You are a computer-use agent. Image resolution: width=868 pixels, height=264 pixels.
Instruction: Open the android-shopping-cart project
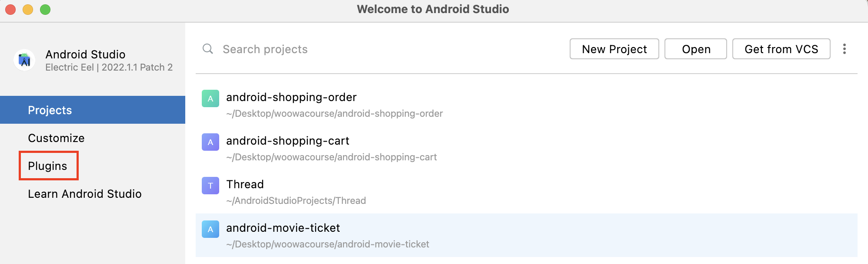coord(527,148)
